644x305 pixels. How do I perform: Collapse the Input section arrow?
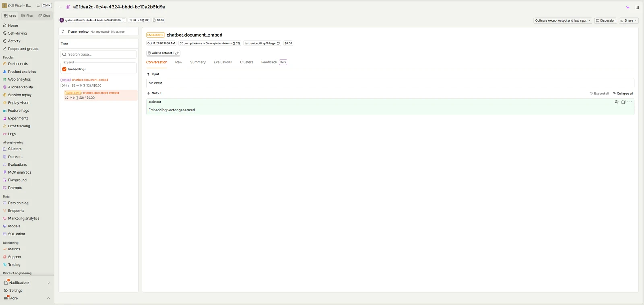[x=148, y=74]
